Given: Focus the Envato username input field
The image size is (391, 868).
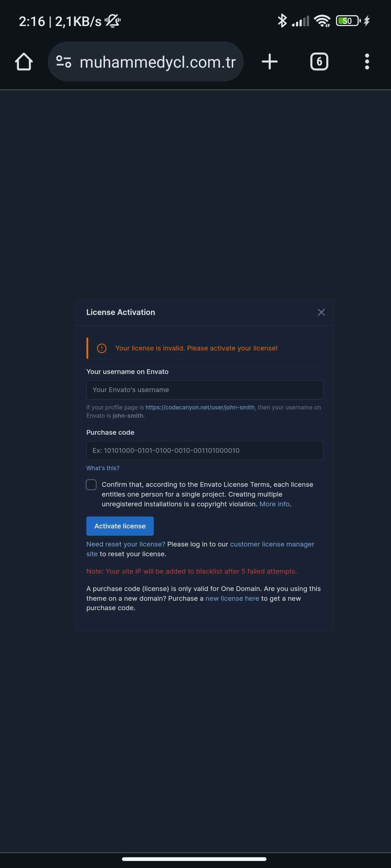Looking at the screenshot, I should pyautogui.click(x=205, y=390).
